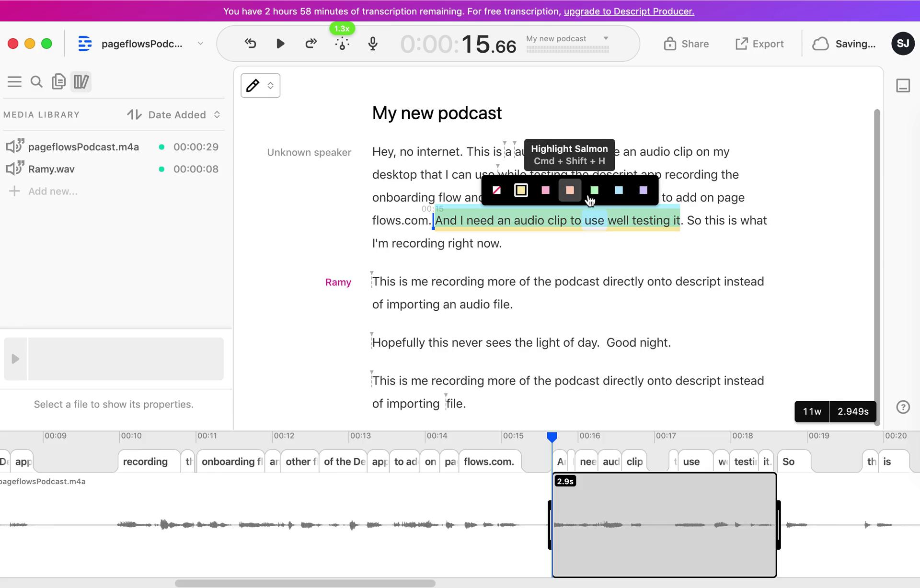Viewport: 920px width, 588px height.
Task: Toggle the media library panel icon
Action: point(81,82)
